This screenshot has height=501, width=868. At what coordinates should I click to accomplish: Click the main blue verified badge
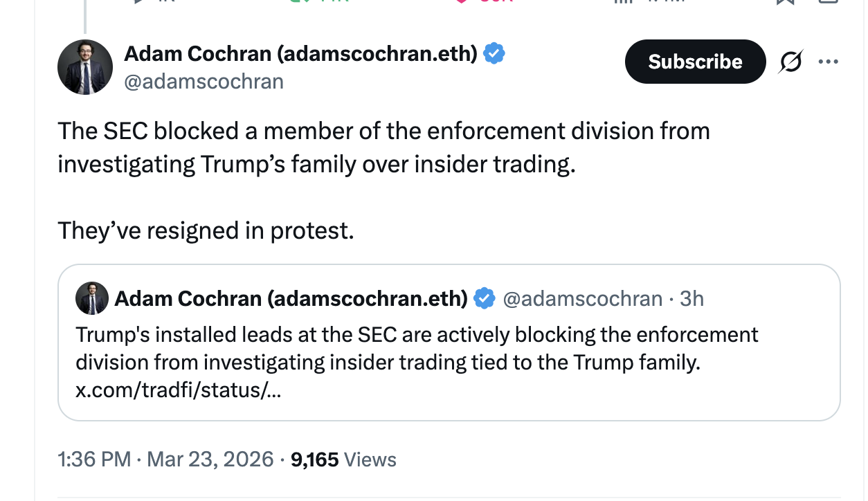[x=494, y=53]
